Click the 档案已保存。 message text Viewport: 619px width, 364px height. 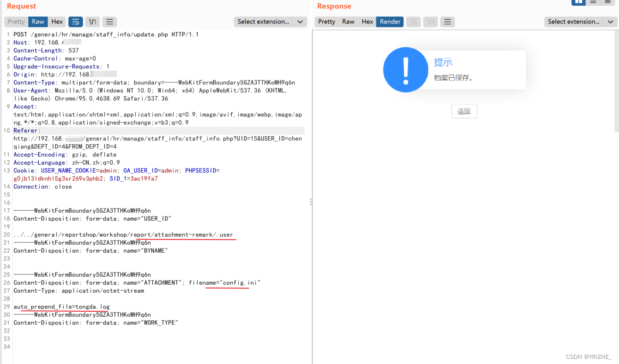[453, 78]
